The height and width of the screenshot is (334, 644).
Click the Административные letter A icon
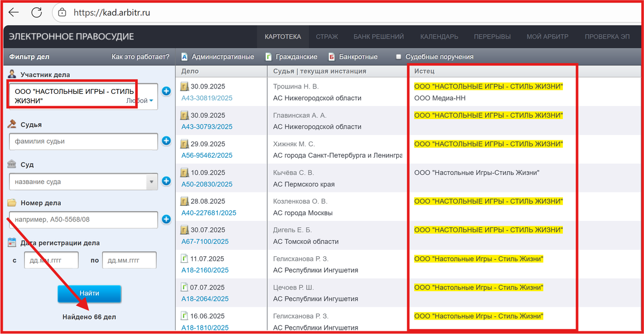pos(184,56)
